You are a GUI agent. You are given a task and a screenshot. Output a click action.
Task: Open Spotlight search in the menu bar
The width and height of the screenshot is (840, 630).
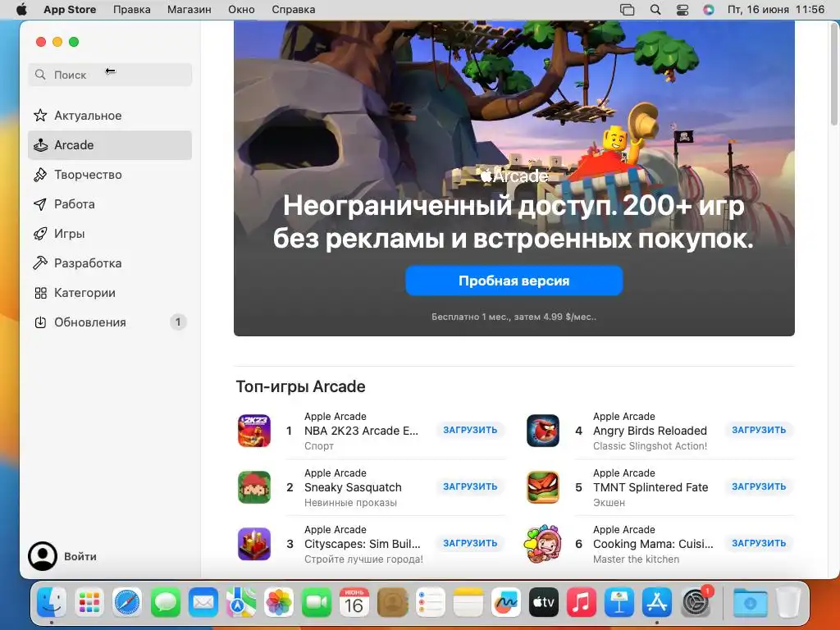pyautogui.click(x=655, y=10)
